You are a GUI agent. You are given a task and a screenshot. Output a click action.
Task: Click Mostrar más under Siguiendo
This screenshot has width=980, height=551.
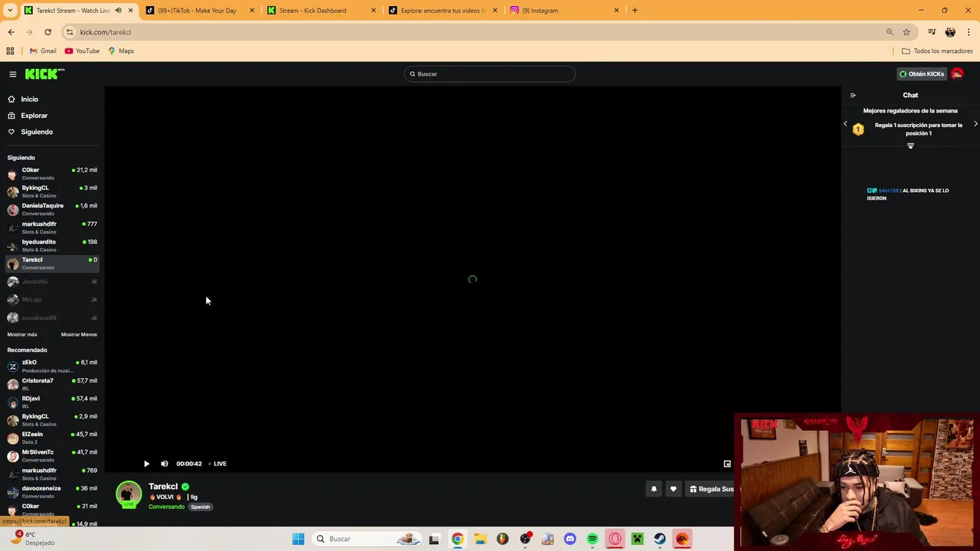(22, 334)
